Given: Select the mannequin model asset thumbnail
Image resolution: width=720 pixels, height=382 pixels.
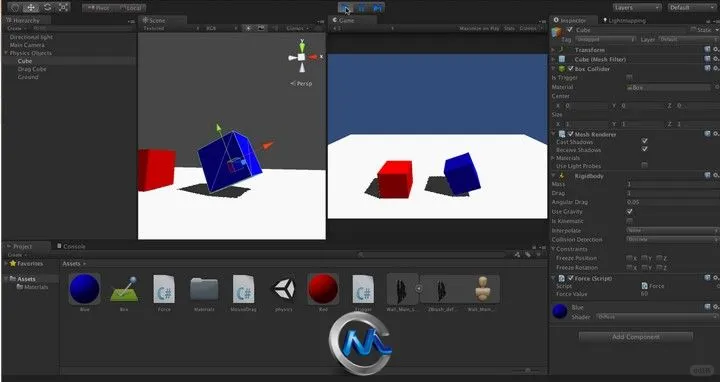Looking at the screenshot, I should click(x=482, y=289).
